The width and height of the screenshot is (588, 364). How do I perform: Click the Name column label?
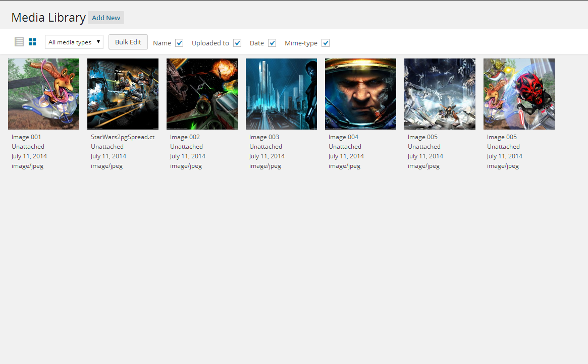point(162,43)
